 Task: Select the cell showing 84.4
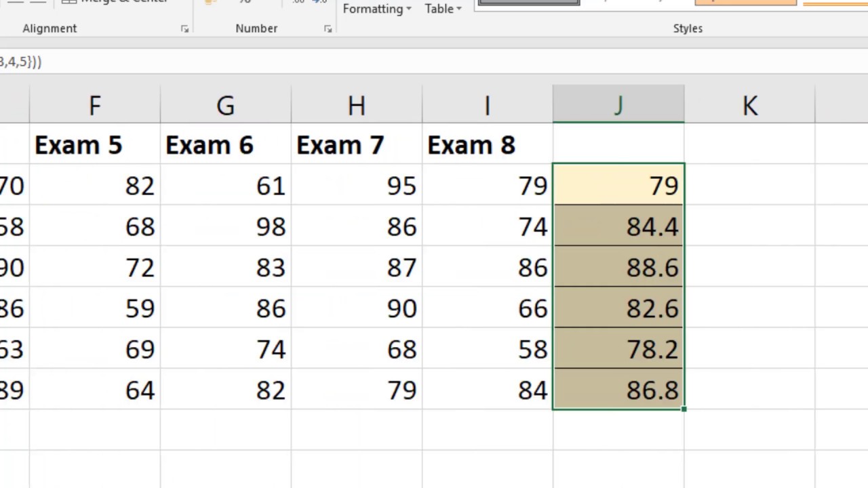618,226
